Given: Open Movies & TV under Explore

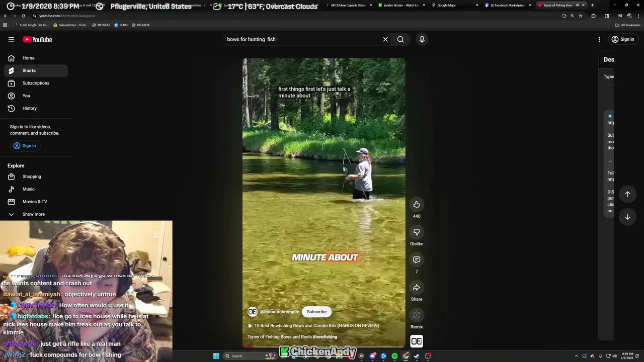Looking at the screenshot, I should pos(35,202).
